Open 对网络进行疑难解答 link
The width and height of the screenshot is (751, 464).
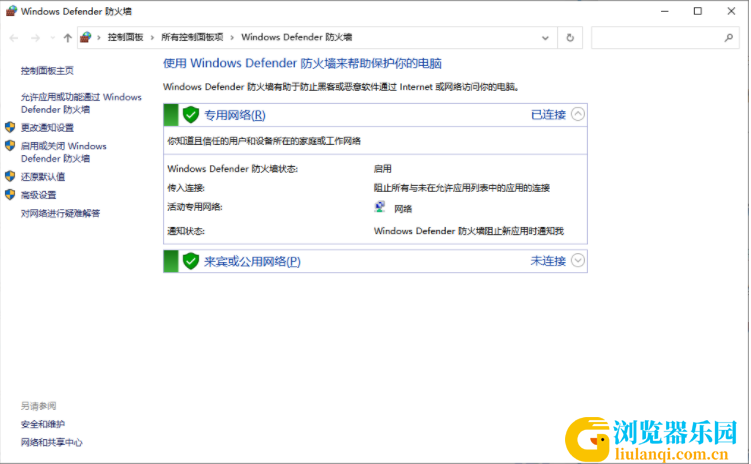[x=60, y=214]
